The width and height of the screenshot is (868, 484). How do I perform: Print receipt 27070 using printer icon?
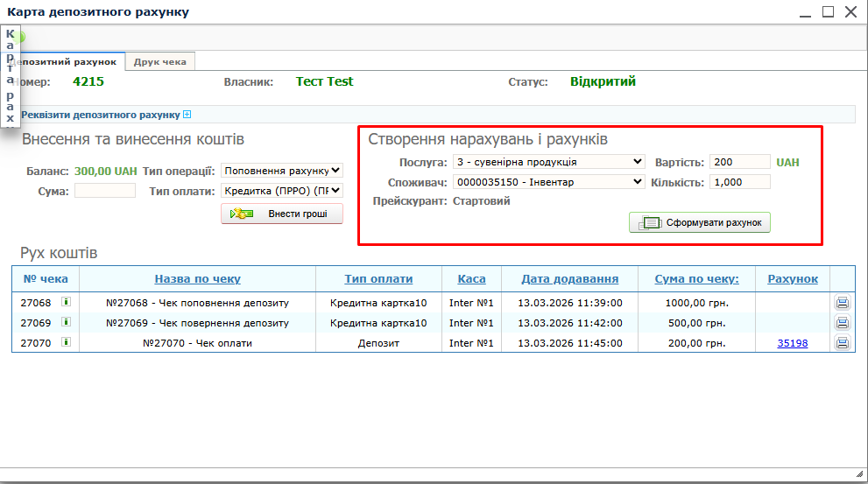842,343
